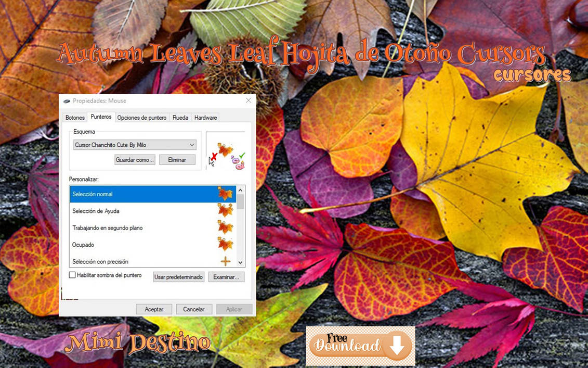Viewport: 588px width, 368px height.
Task: Click the Personalizar list's down scroll arrow
Action: pos(240,262)
